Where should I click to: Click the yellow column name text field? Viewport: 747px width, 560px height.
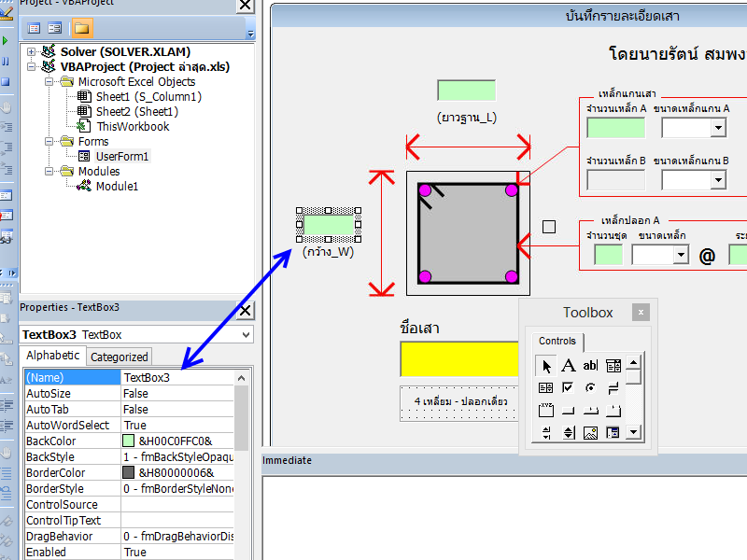(459, 359)
